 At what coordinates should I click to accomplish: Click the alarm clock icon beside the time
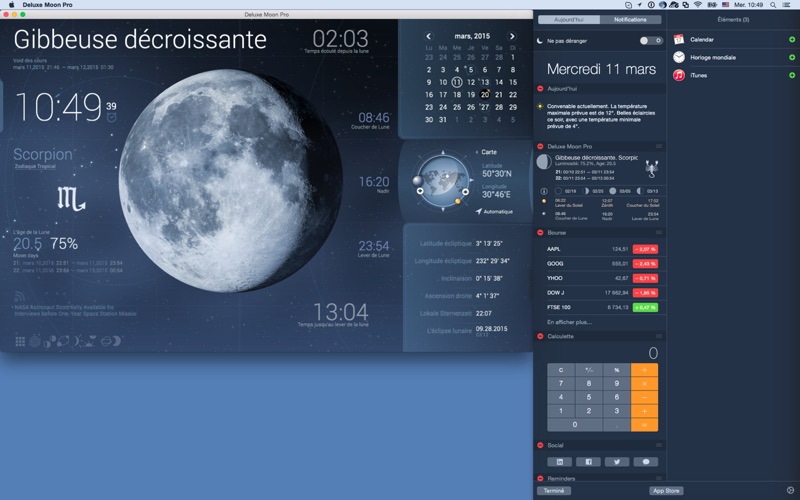[x=111, y=118]
